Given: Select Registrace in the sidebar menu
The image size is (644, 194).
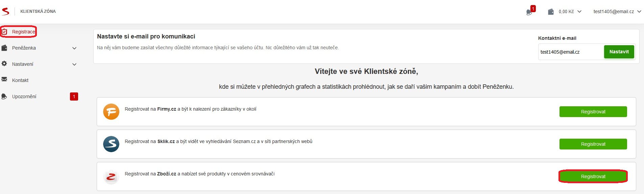Looking at the screenshot, I should click(x=23, y=32).
